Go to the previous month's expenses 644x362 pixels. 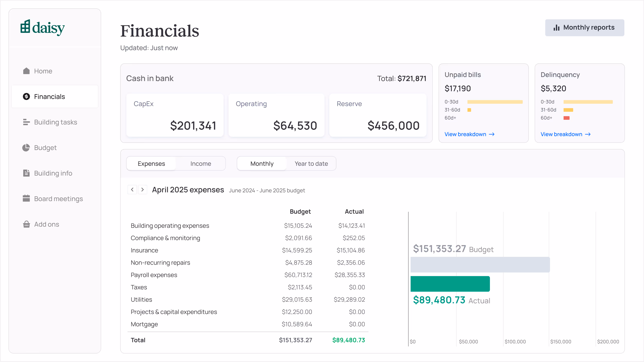132,190
